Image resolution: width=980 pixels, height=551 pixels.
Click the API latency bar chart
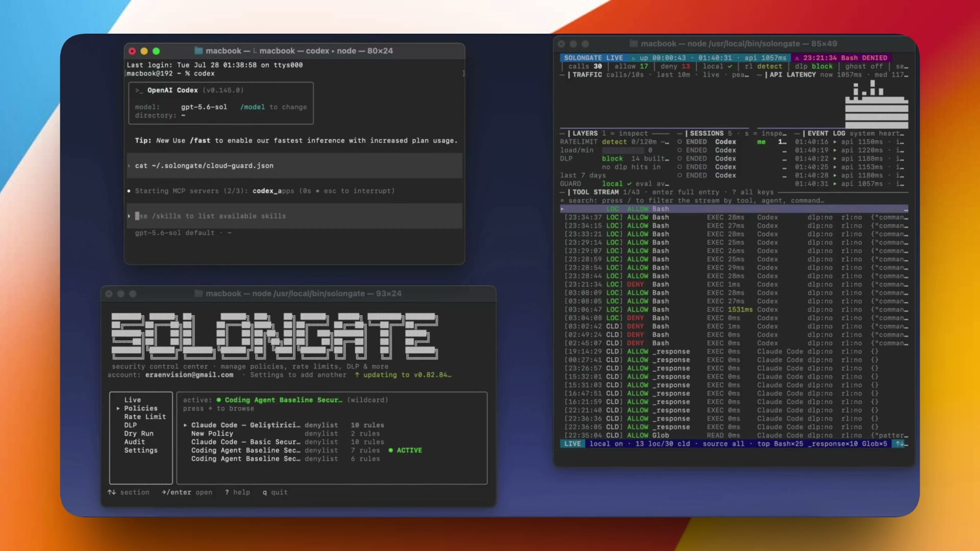876,104
